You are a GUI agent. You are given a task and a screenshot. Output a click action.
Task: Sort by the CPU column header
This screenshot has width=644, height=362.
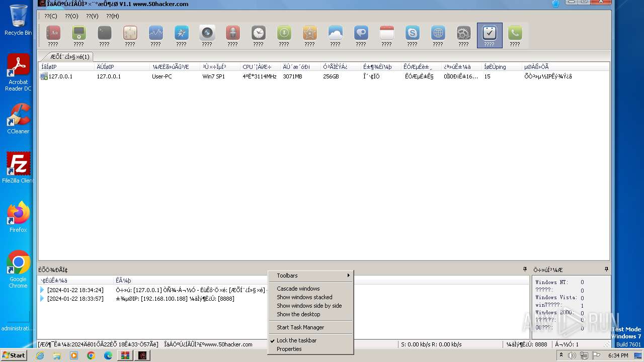260,66
